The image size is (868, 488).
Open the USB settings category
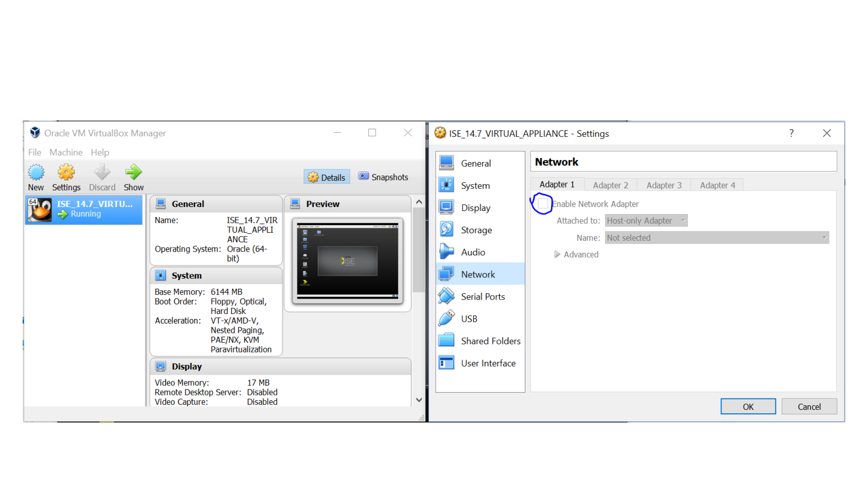[469, 319]
